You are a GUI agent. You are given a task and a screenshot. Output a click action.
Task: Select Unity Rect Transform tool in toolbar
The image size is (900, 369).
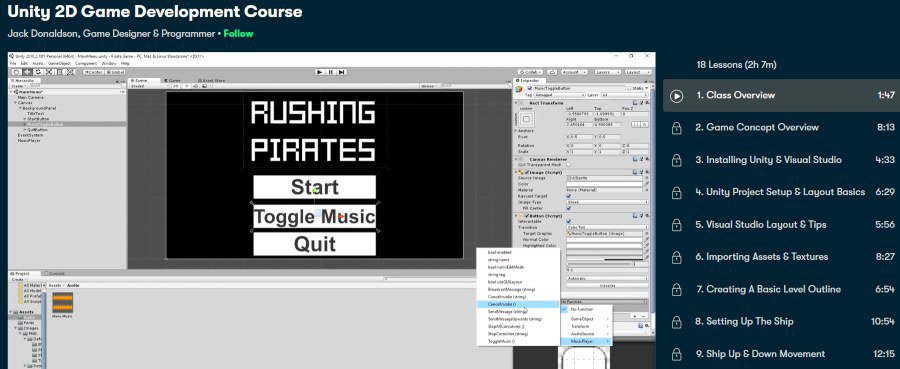pos(60,72)
